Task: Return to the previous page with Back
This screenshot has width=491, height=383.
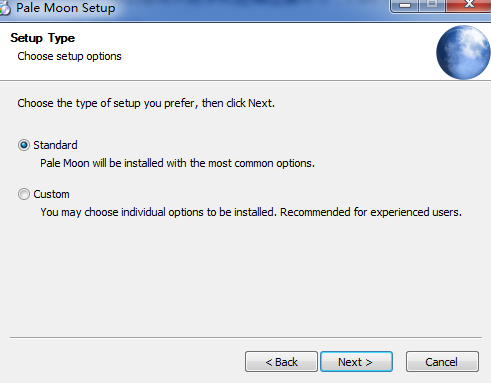Action: click(x=281, y=362)
